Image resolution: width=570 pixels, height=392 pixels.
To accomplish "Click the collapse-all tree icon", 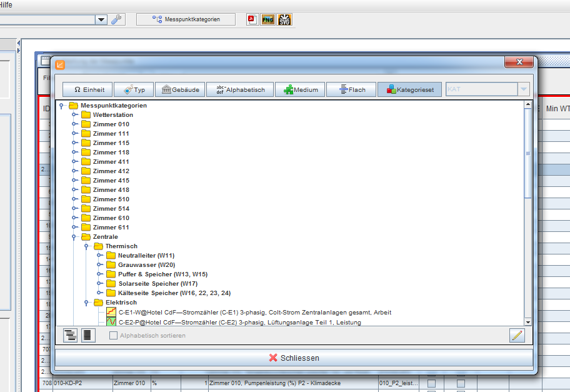I will [87, 335].
